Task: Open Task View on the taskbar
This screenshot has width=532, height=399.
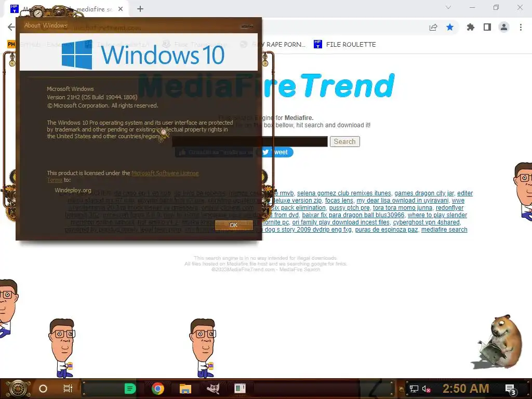Action: (x=68, y=389)
